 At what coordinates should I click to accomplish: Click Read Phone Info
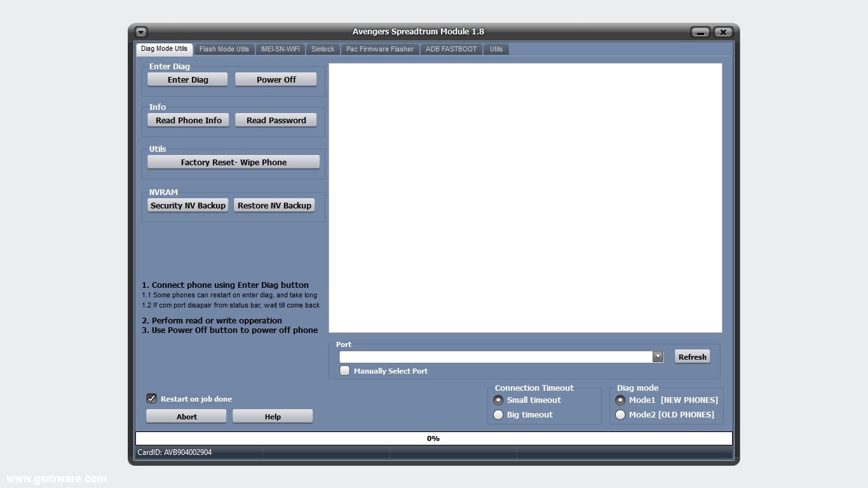(187, 120)
